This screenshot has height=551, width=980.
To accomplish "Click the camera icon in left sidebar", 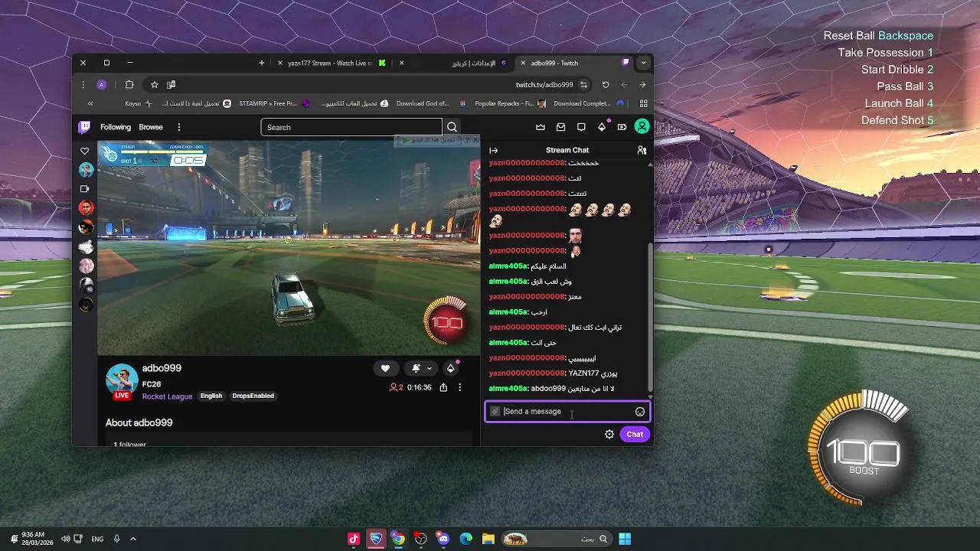I will [85, 188].
